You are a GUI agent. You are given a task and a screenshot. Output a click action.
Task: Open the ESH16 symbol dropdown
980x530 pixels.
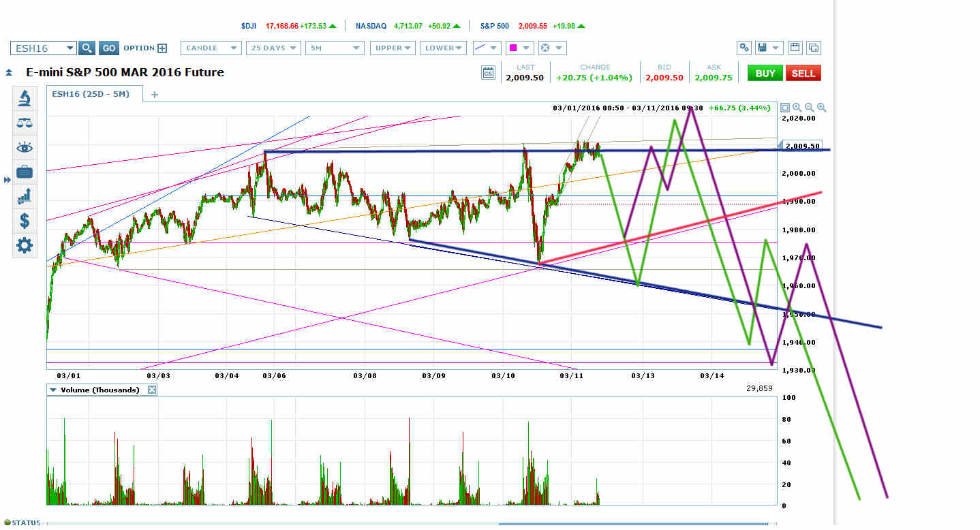pyautogui.click(x=70, y=48)
